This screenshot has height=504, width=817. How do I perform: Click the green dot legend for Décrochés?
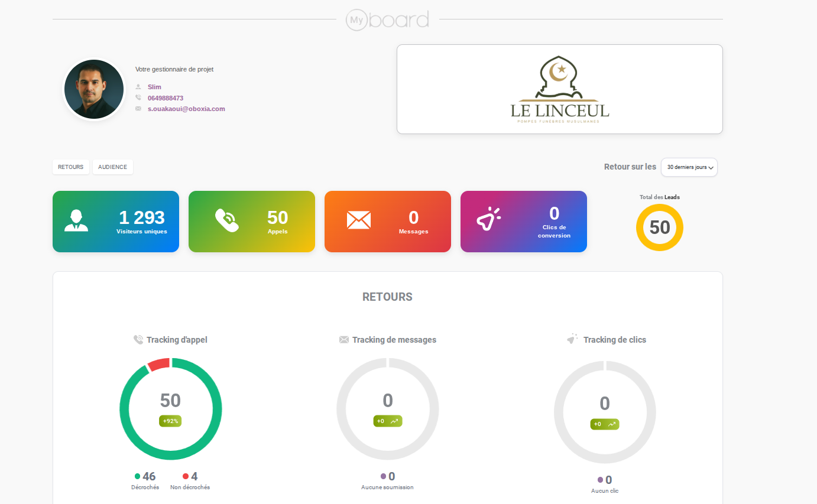click(137, 476)
